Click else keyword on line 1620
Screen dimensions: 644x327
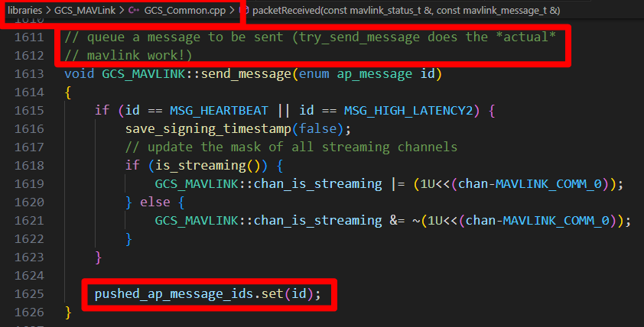click(154, 202)
